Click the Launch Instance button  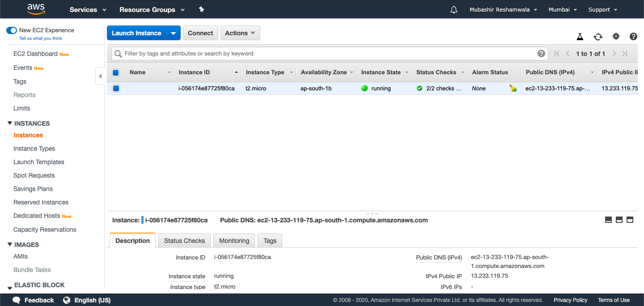point(136,33)
